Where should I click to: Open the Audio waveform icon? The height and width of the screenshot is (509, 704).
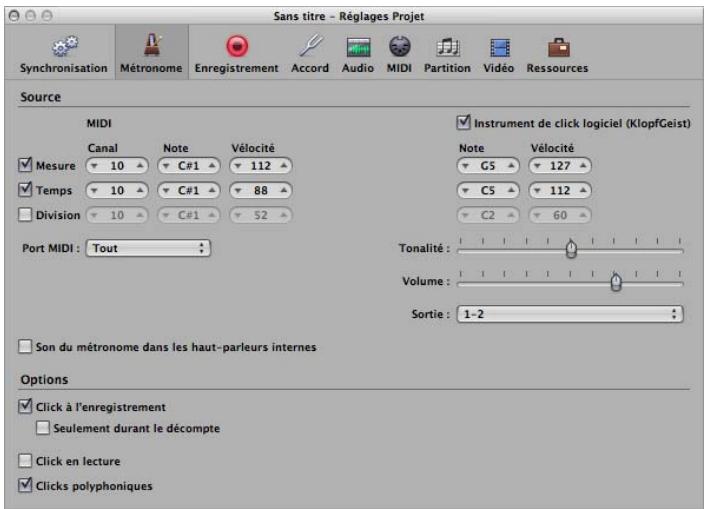(358, 47)
